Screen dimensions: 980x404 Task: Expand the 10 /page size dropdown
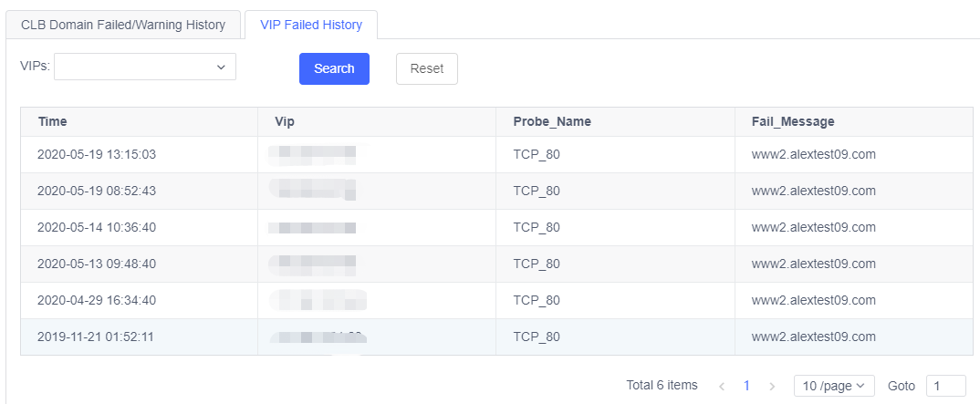(x=834, y=386)
